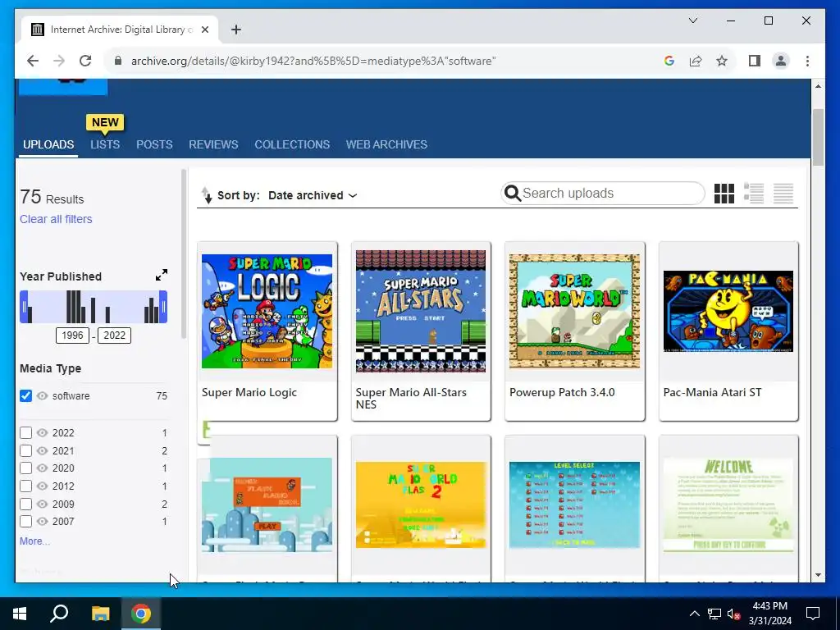Select the Uploads tab
The height and width of the screenshot is (630, 840).
[x=48, y=144]
